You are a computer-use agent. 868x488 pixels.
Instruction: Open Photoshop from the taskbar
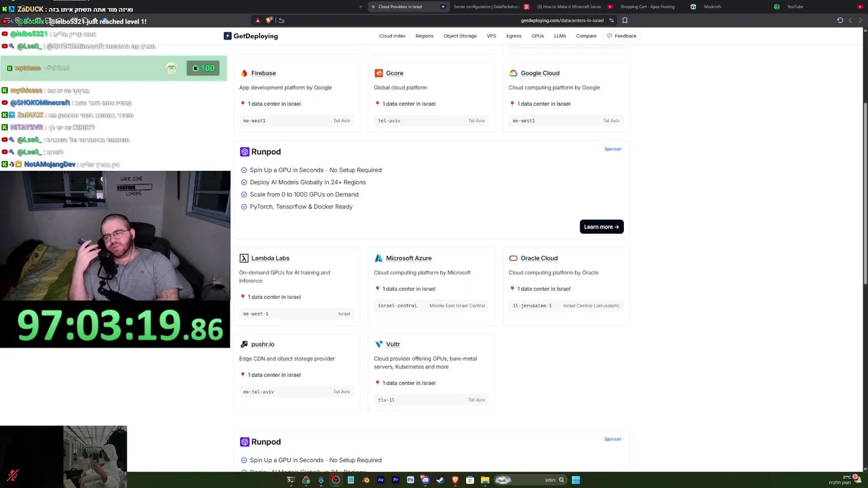[x=410, y=480]
